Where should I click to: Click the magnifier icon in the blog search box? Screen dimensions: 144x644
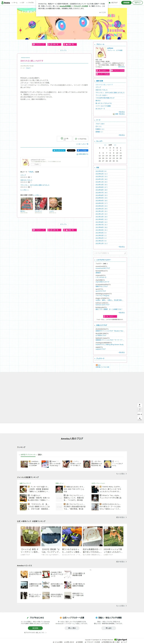click(x=125, y=253)
